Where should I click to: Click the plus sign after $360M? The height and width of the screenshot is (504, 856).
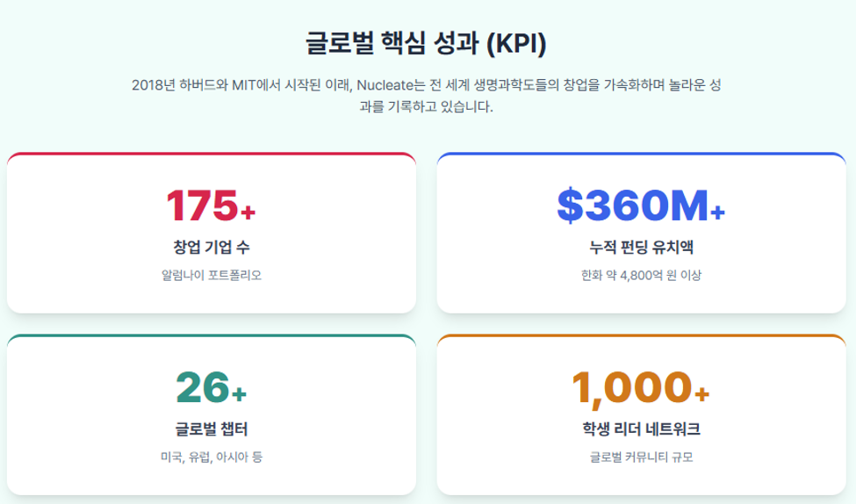point(718,212)
